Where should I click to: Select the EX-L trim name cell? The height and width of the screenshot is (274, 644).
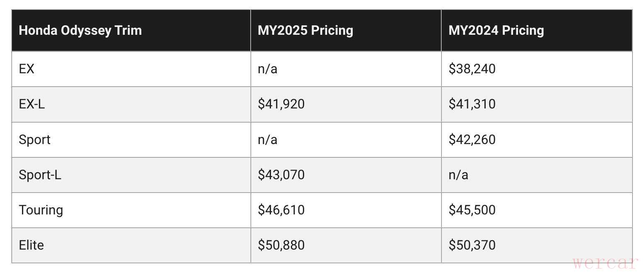click(x=31, y=104)
